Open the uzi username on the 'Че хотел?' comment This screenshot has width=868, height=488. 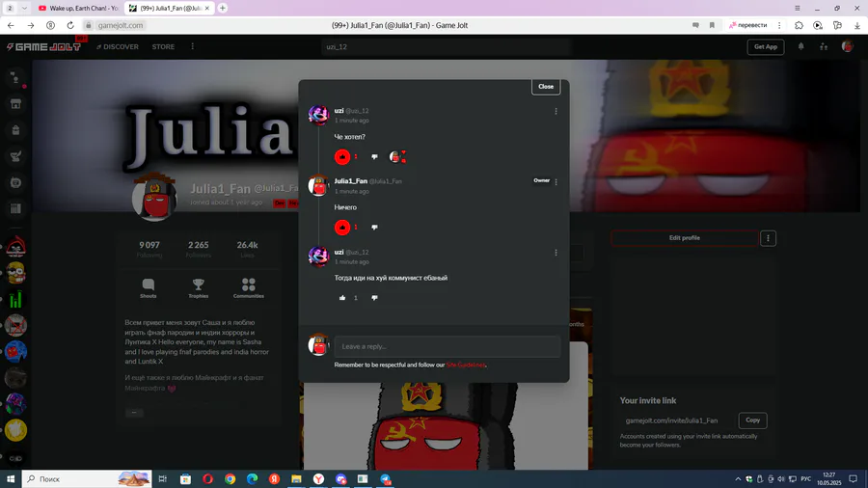coord(339,111)
